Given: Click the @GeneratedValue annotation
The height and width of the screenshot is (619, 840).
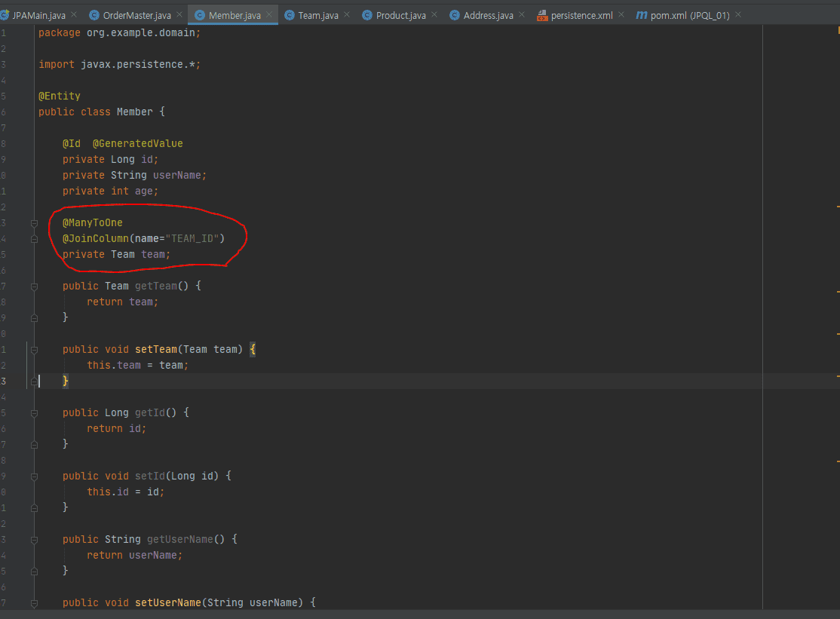Looking at the screenshot, I should click(x=138, y=143).
